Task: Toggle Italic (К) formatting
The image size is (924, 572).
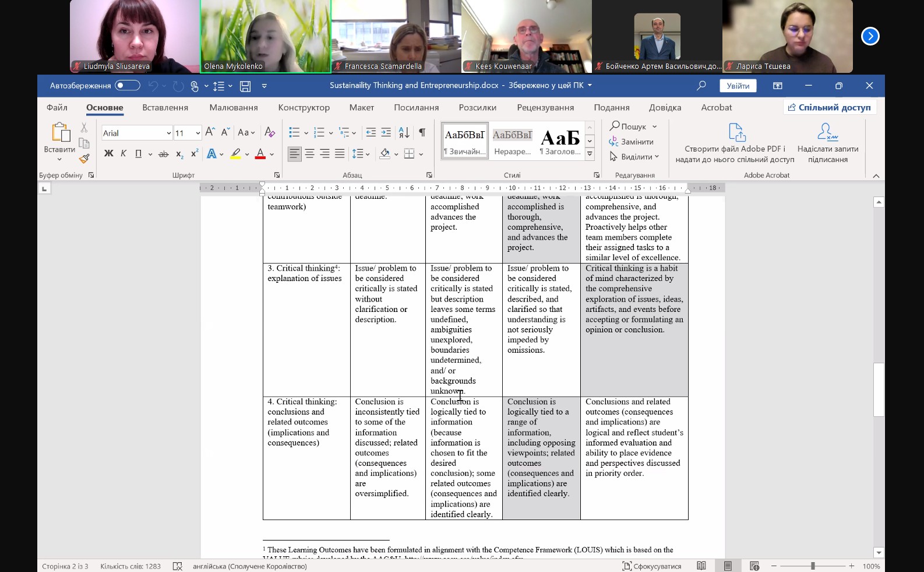Action: (124, 154)
